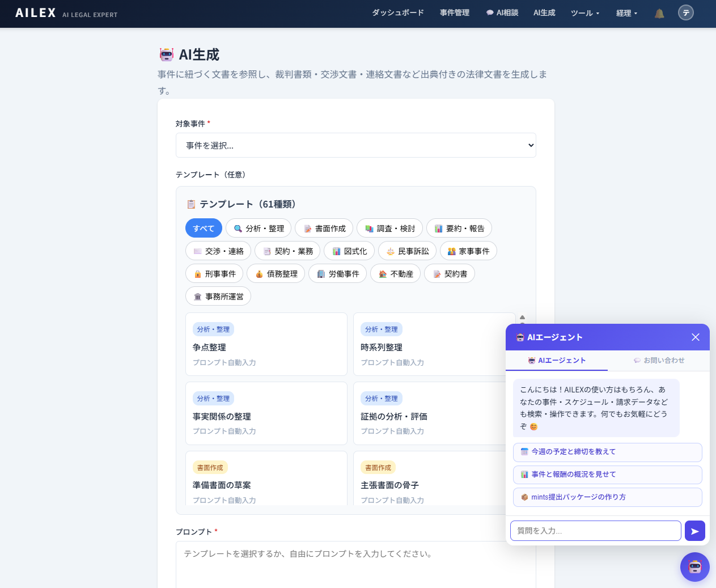The image size is (716, 588).
Task: Filter templates by 刑事事件
Action: pos(214,273)
